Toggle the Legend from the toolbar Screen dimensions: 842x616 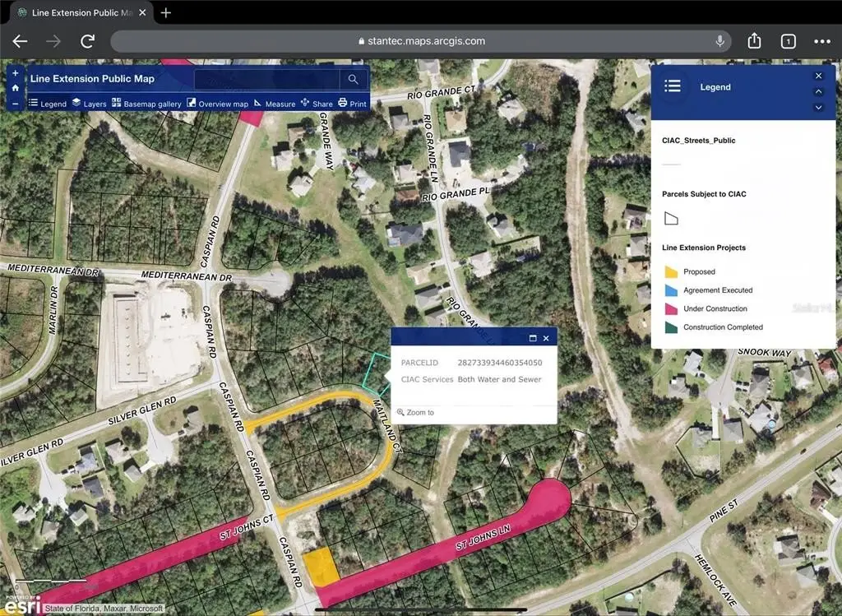(47, 104)
